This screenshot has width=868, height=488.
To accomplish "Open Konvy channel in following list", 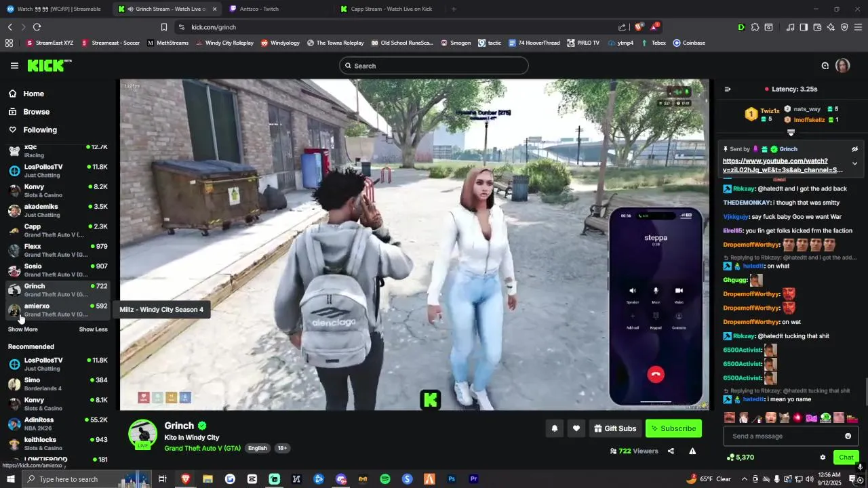I will coord(58,190).
